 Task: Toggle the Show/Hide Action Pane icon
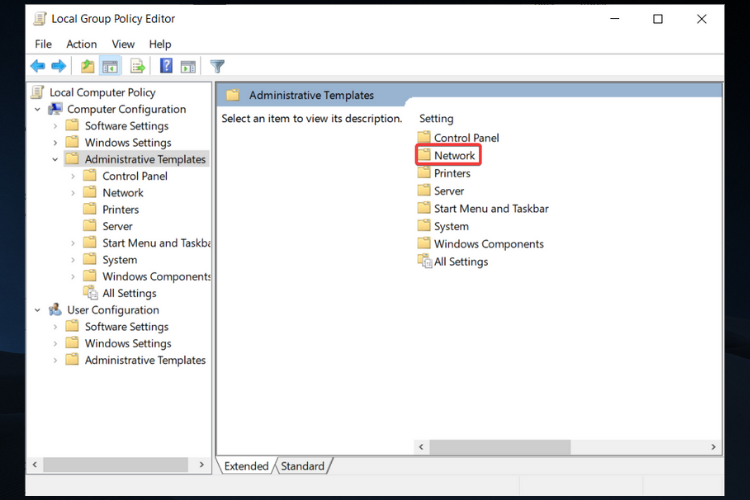coord(188,67)
